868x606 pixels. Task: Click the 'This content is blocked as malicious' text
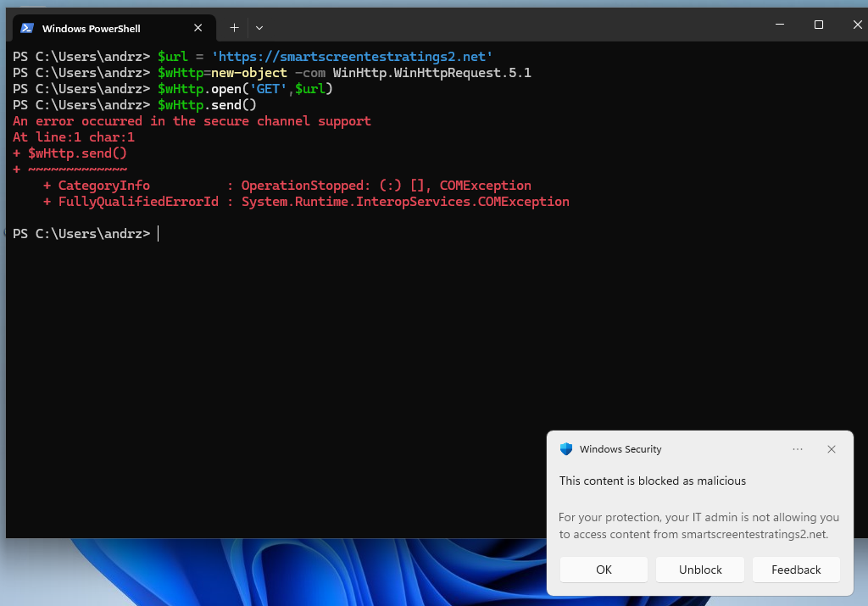(652, 481)
